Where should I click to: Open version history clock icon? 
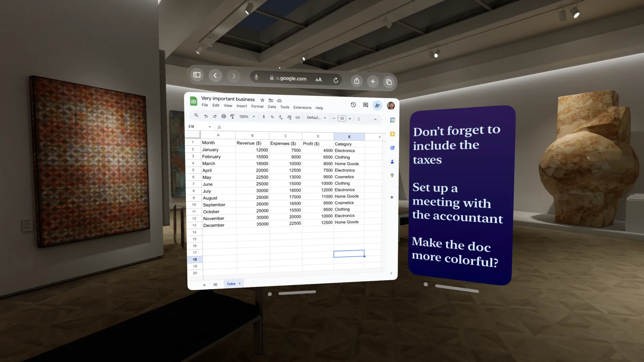(353, 105)
